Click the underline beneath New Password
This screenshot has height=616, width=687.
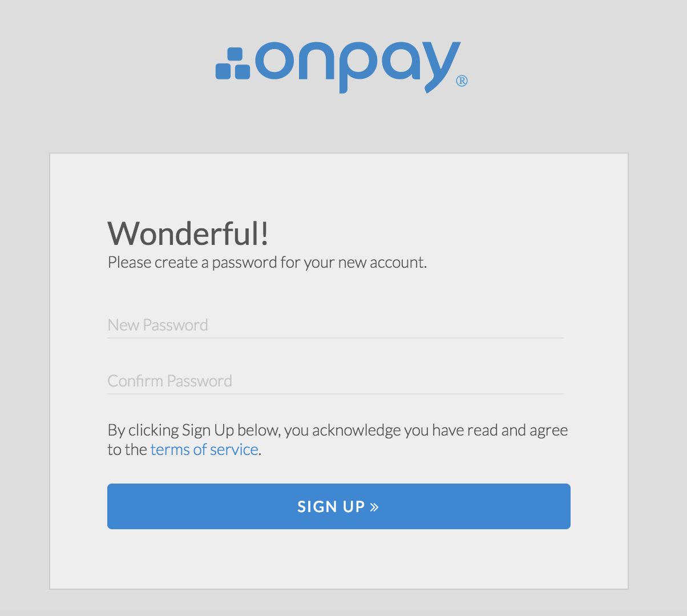click(336, 338)
